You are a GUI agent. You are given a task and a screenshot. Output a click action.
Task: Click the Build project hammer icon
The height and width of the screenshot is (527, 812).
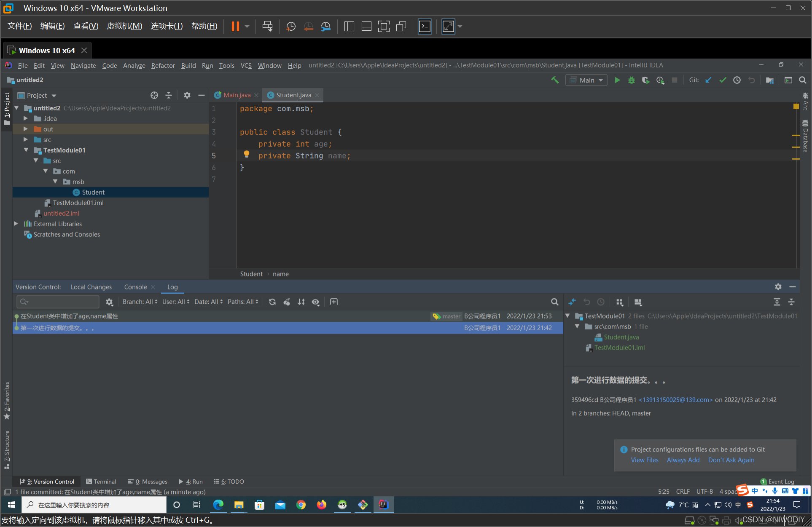[555, 80]
